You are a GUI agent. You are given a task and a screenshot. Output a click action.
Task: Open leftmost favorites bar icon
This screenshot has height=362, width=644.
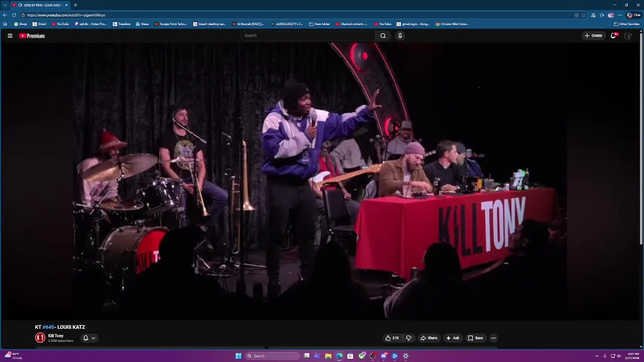coord(5,24)
